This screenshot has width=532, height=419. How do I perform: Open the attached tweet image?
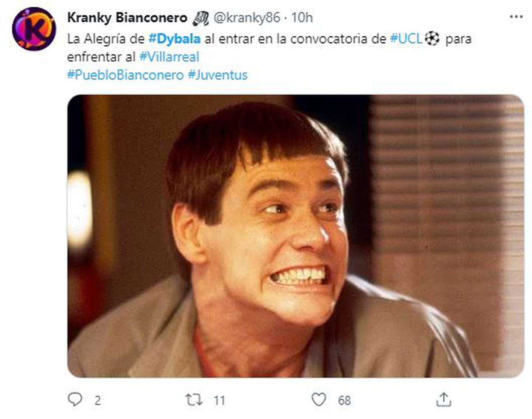tap(296, 236)
